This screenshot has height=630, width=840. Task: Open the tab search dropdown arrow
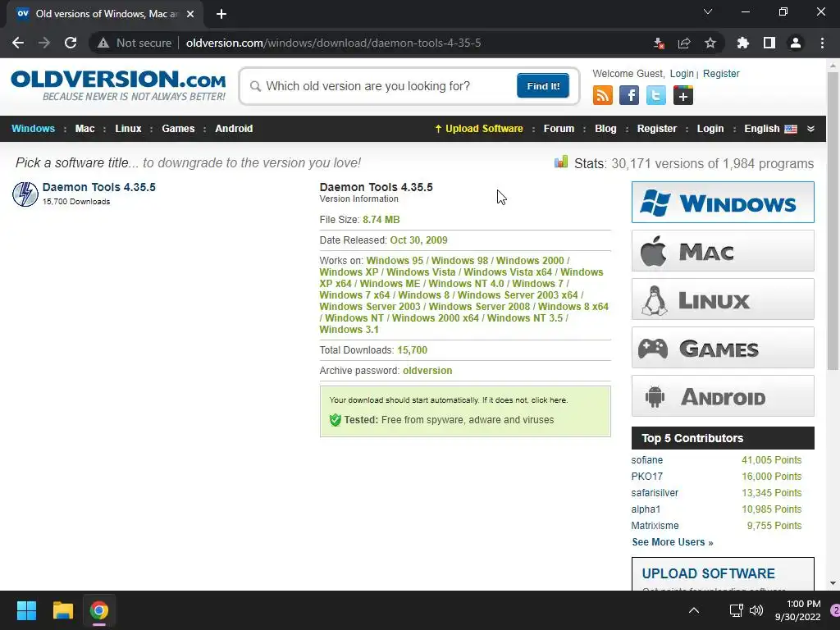(x=708, y=11)
